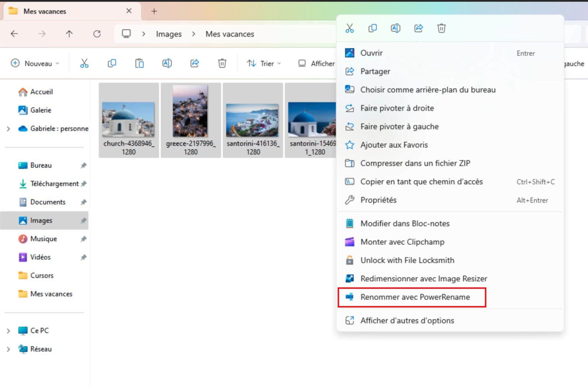The height and width of the screenshot is (387, 588).
Task: Open the Trier dropdown
Action: tap(263, 63)
